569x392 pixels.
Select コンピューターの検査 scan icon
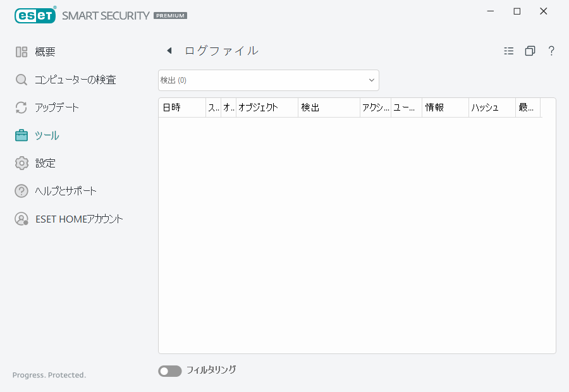click(21, 80)
